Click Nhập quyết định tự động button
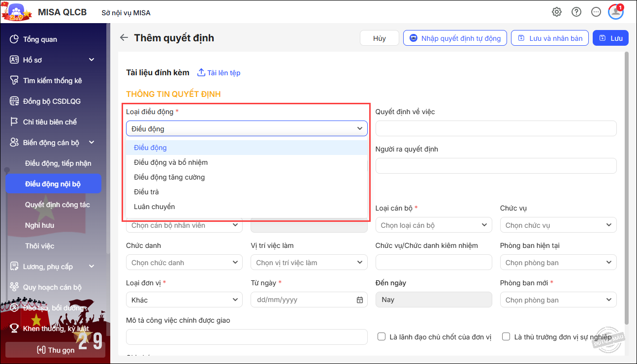Screen dimensions: 637x364 click(x=455, y=38)
